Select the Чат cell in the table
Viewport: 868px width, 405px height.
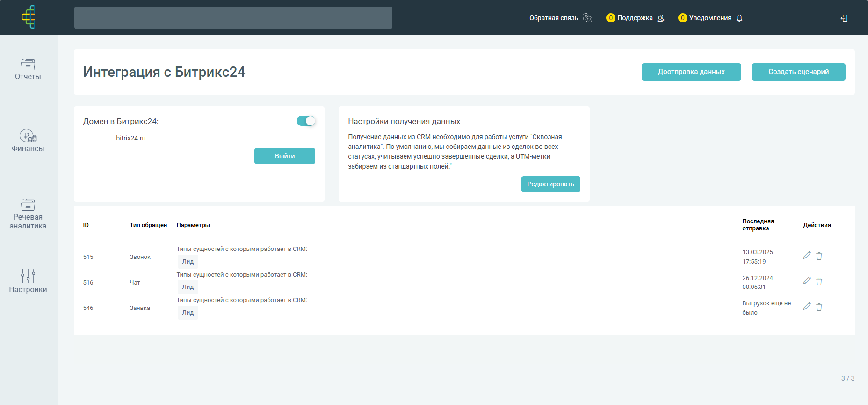point(135,283)
